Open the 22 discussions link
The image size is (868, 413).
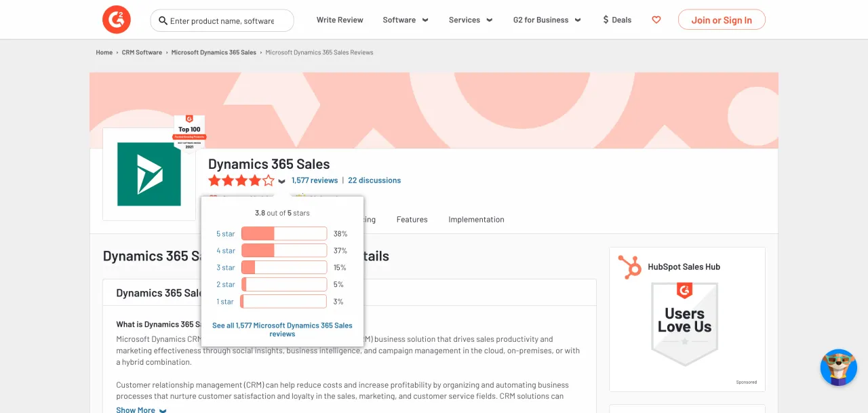tap(374, 180)
